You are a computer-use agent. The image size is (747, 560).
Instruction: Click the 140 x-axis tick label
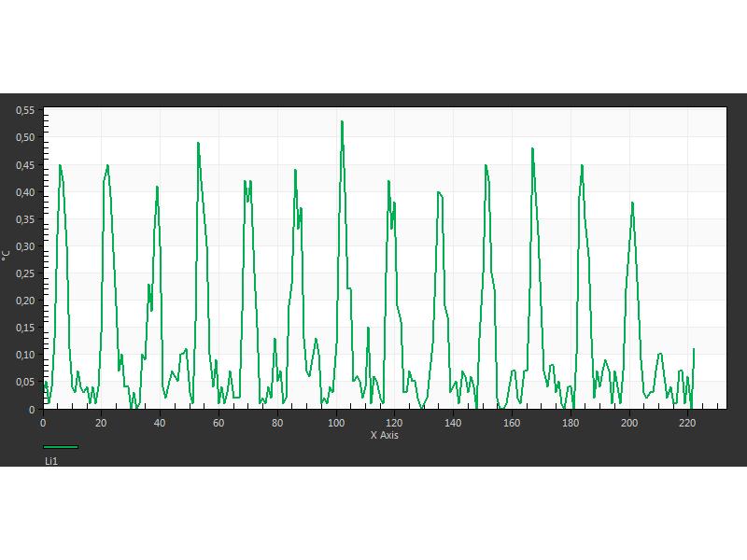tap(453, 423)
